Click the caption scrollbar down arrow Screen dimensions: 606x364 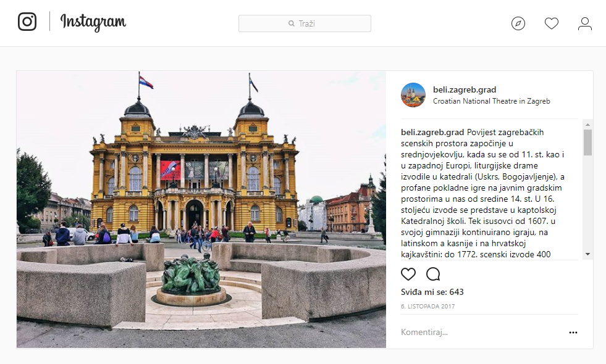point(588,254)
